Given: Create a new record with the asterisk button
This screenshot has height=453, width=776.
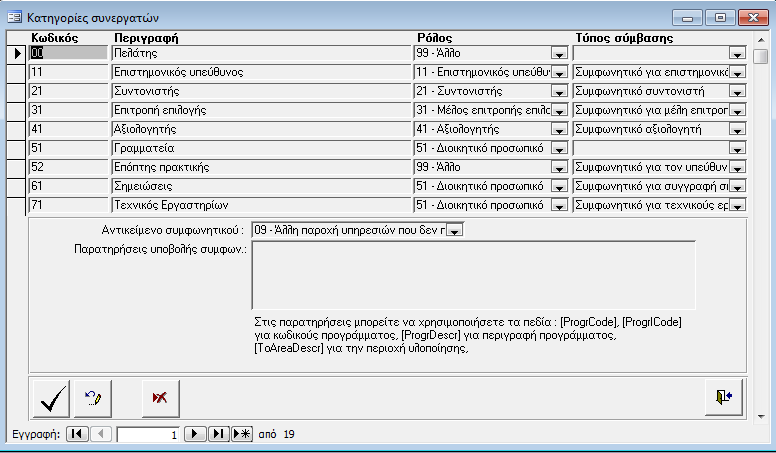Looking at the screenshot, I should pos(241,434).
